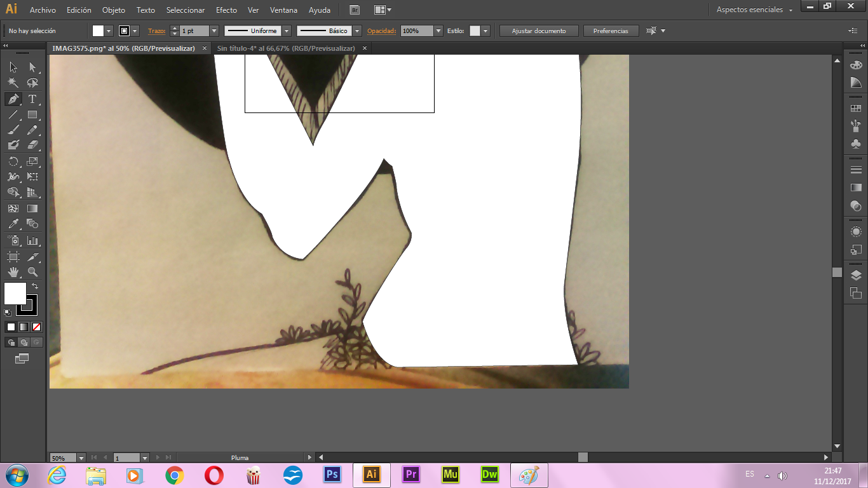Open zoom level 50% dropdown
This screenshot has width=868, height=488.
(81, 457)
